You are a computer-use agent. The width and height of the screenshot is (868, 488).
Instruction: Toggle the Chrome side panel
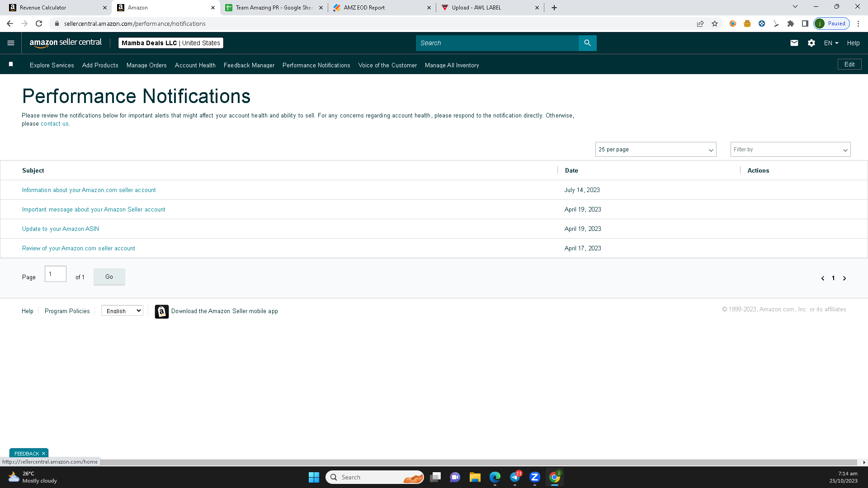(805, 23)
